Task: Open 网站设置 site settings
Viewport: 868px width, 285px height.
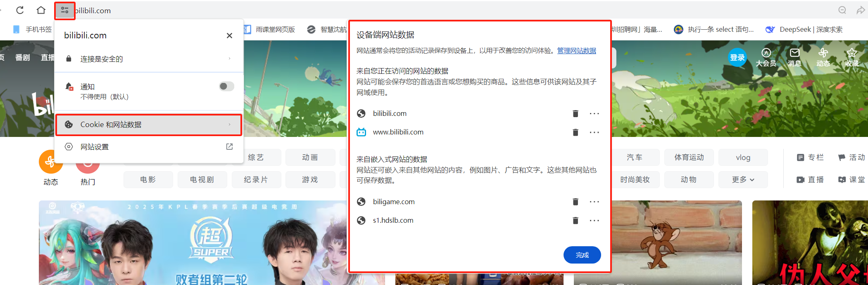Action: [x=149, y=147]
